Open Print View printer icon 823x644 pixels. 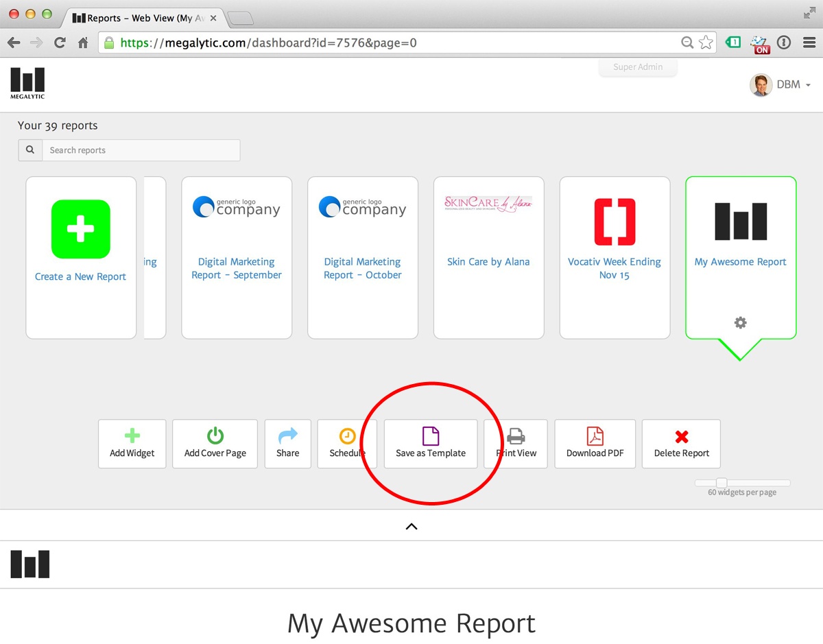(516, 436)
